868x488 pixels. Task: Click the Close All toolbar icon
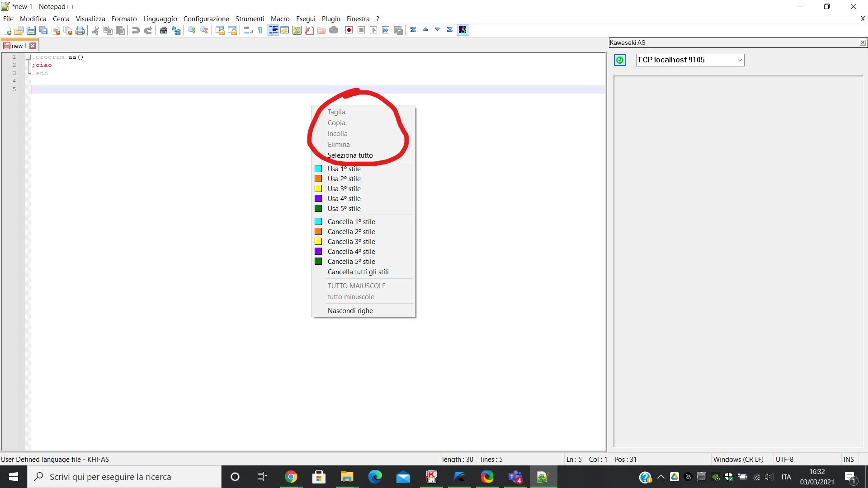(68, 30)
